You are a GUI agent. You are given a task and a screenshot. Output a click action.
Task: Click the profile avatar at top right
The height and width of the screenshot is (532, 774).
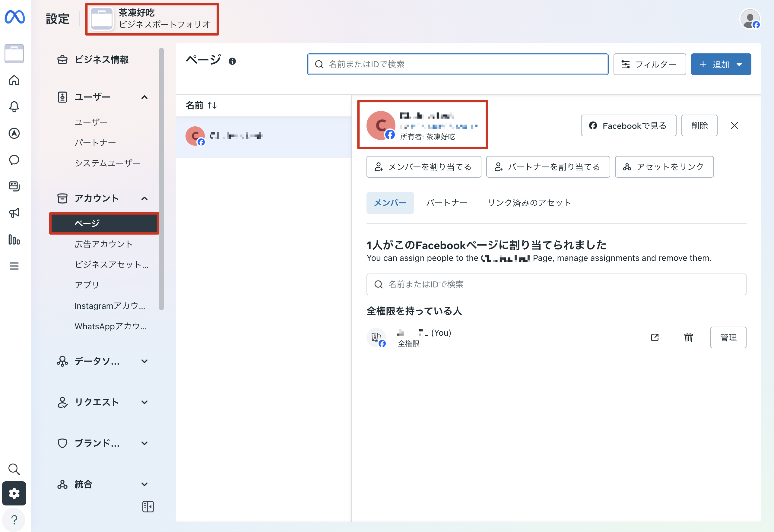coord(750,19)
